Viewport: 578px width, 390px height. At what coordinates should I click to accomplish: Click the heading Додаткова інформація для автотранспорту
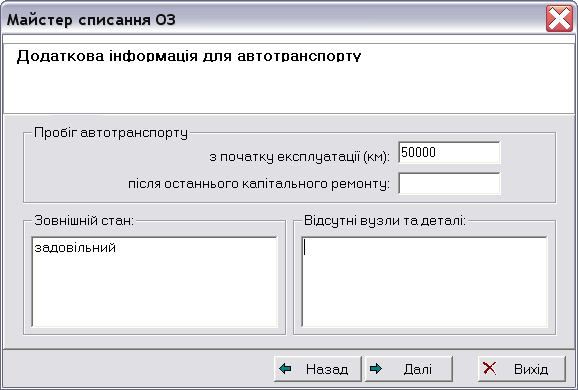pyautogui.click(x=189, y=56)
